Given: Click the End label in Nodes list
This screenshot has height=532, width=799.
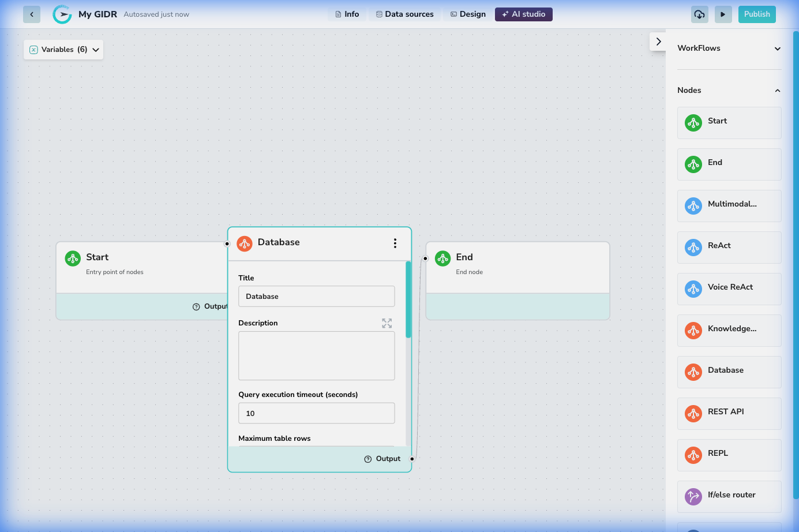Looking at the screenshot, I should (715, 162).
